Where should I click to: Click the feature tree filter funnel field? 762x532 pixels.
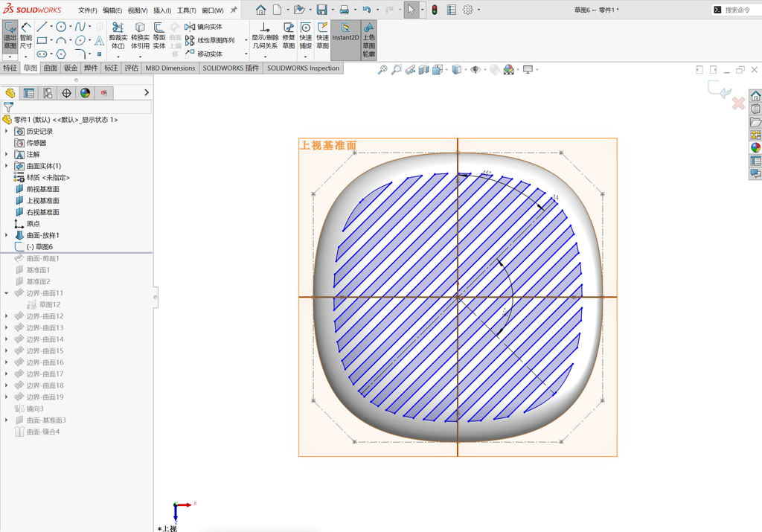click(77, 107)
